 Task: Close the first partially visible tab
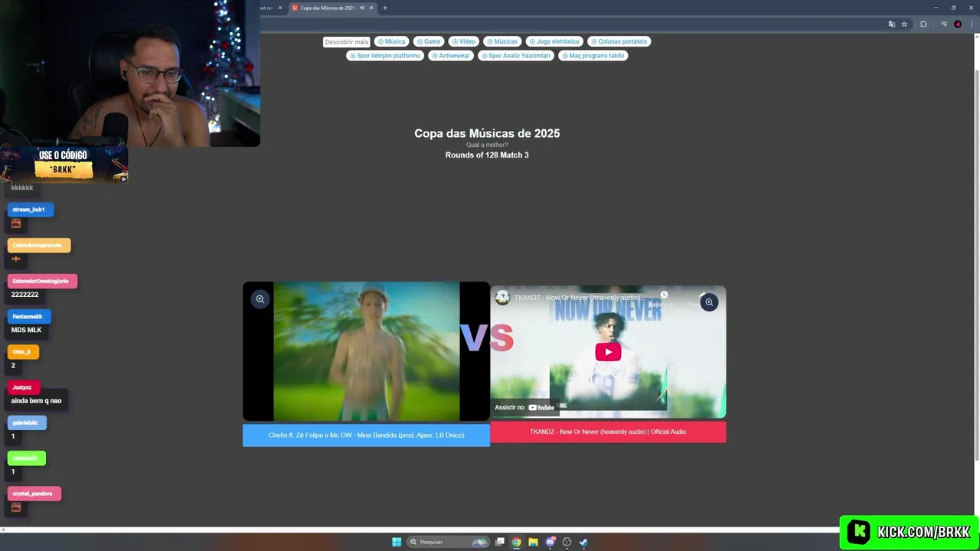pos(279,8)
